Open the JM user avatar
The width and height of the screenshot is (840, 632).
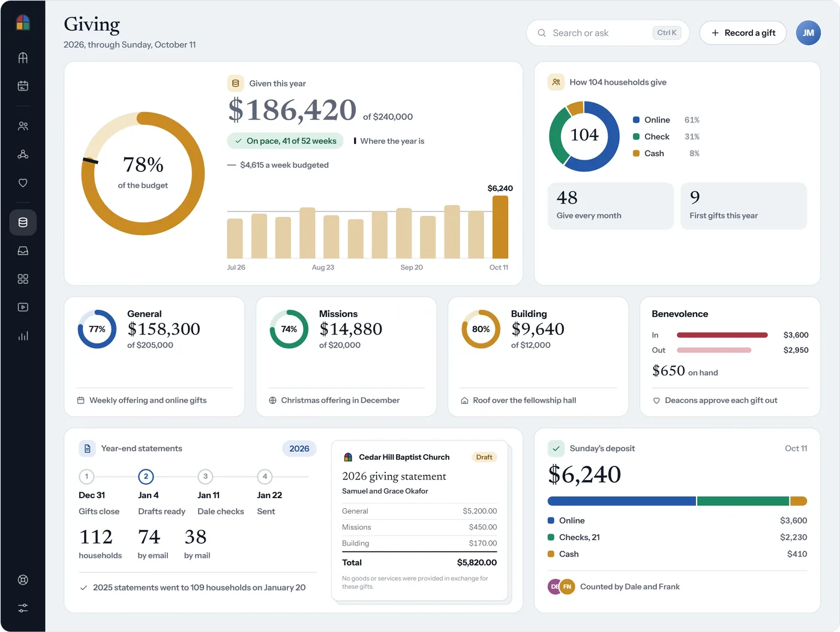tap(808, 33)
